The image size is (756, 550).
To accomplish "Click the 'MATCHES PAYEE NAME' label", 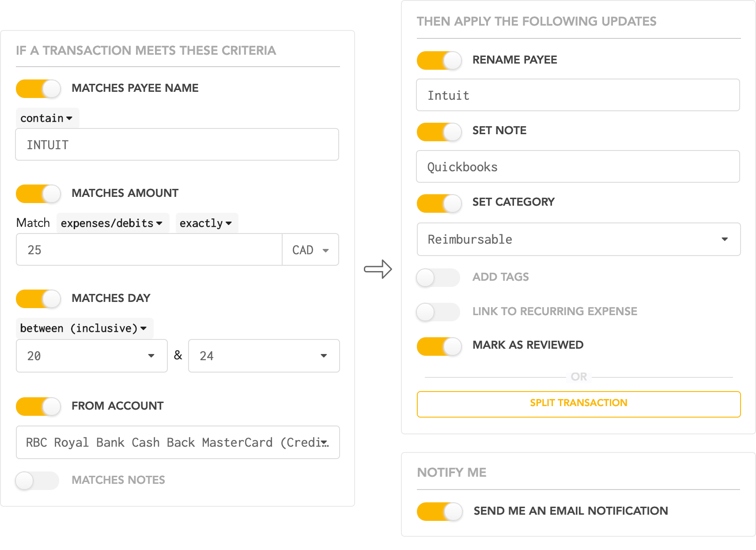I will tap(135, 88).
